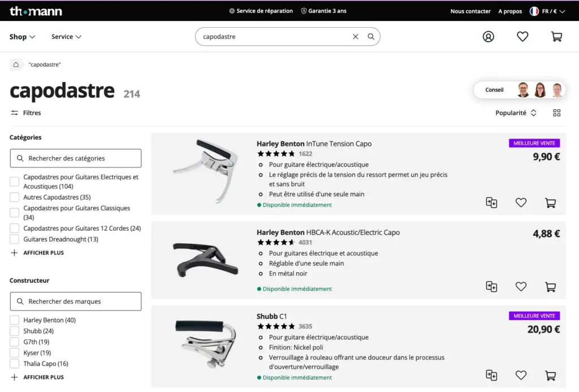Open the FR / € language selector
Image resolution: width=579 pixels, height=392 pixels.
coord(547,11)
